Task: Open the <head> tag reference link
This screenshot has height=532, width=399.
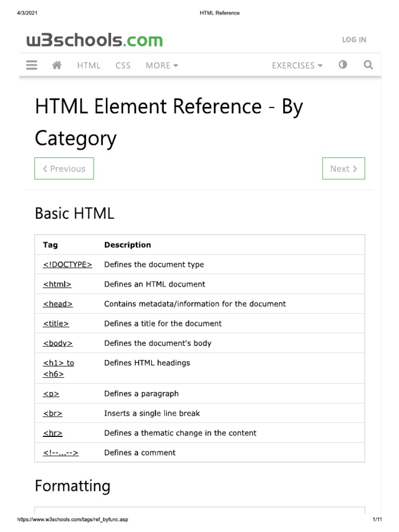Action: point(58,304)
